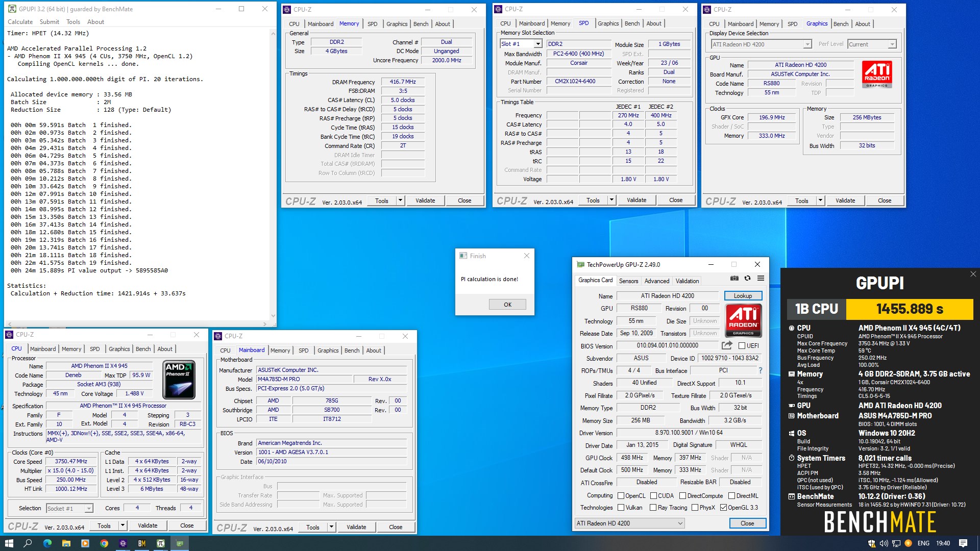Click GPUPI vertical scrollbar up arrow

[273, 33]
